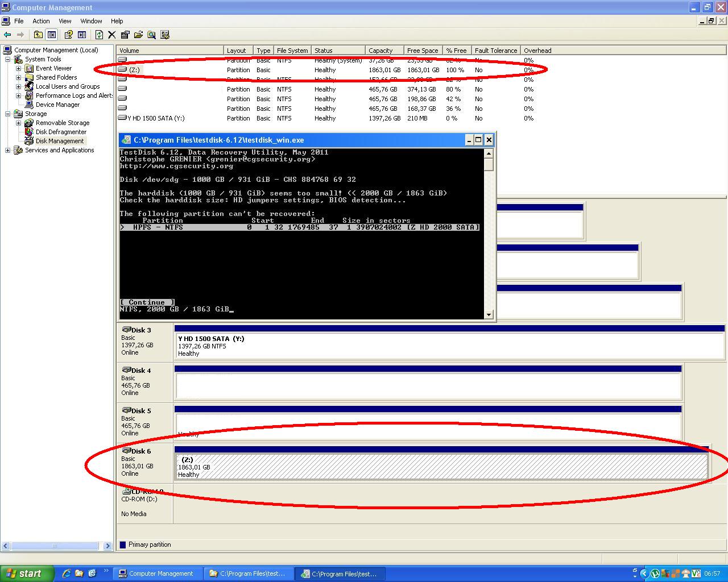Image resolution: width=728 pixels, height=582 pixels.
Task: Sort by Capacity column header
Action: (x=384, y=51)
